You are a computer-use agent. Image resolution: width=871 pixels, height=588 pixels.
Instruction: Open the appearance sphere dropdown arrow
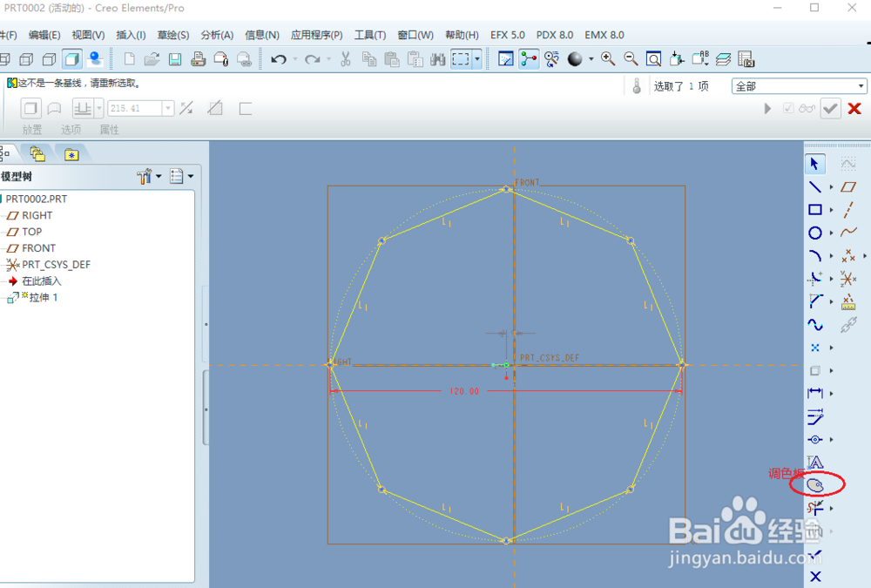[591, 59]
